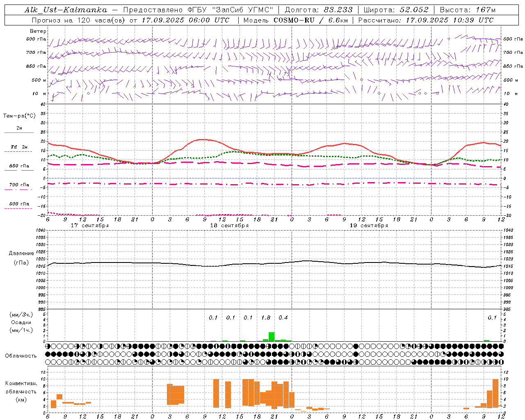Click the Долгота: 83.233 value

318,10
